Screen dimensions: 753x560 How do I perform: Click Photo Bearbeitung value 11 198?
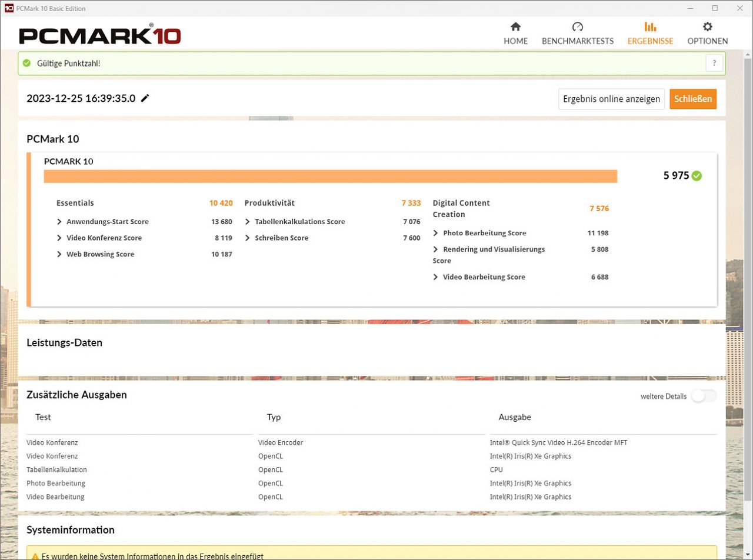(x=598, y=233)
